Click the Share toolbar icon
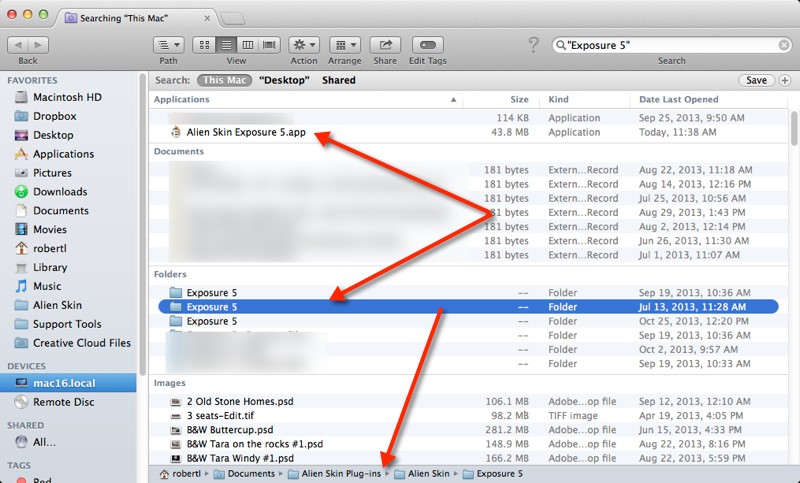The height and width of the screenshot is (483, 800). click(x=385, y=45)
